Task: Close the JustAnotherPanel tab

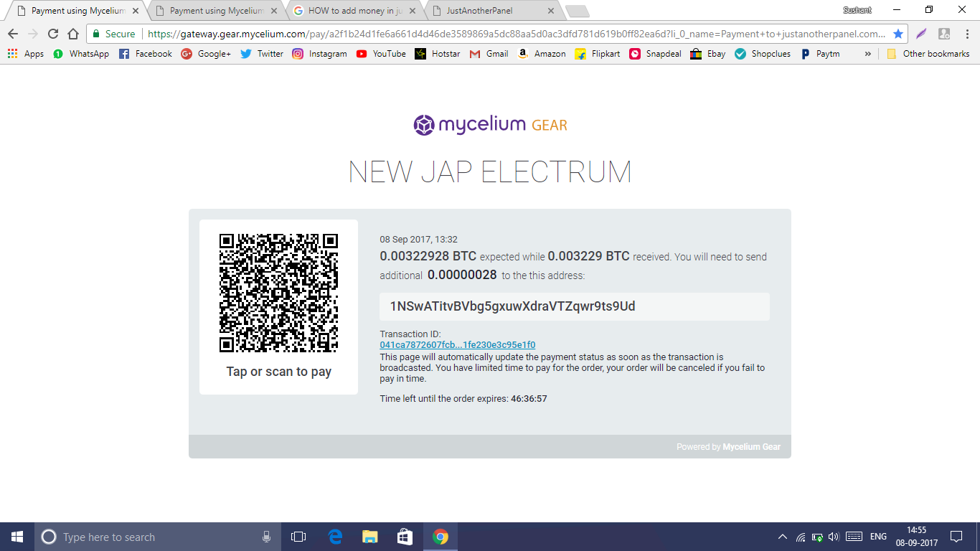Action: [x=551, y=11]
